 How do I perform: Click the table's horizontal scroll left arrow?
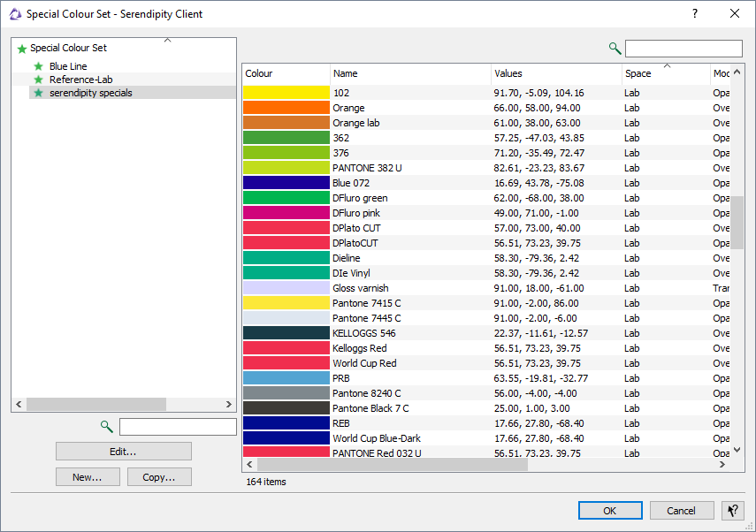tap(249, 464)
